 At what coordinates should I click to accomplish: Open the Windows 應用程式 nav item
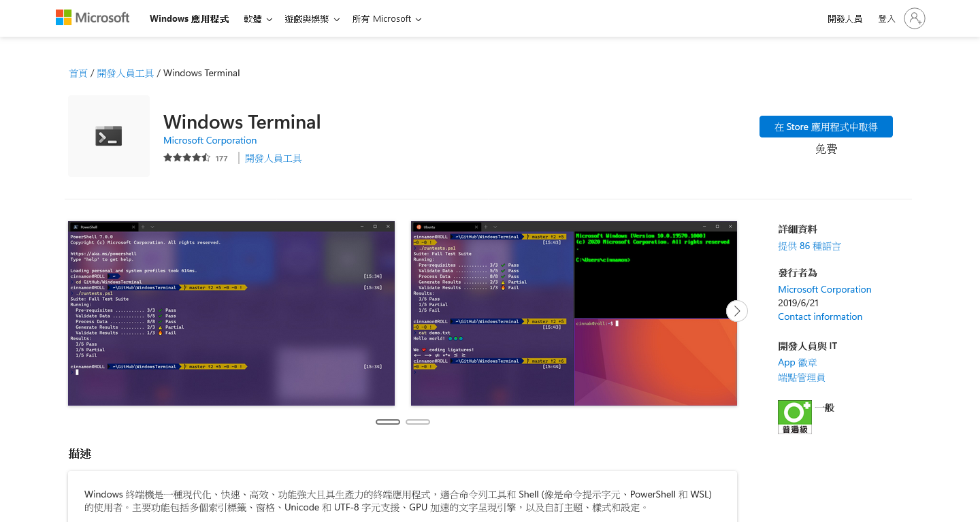[189, 19]
